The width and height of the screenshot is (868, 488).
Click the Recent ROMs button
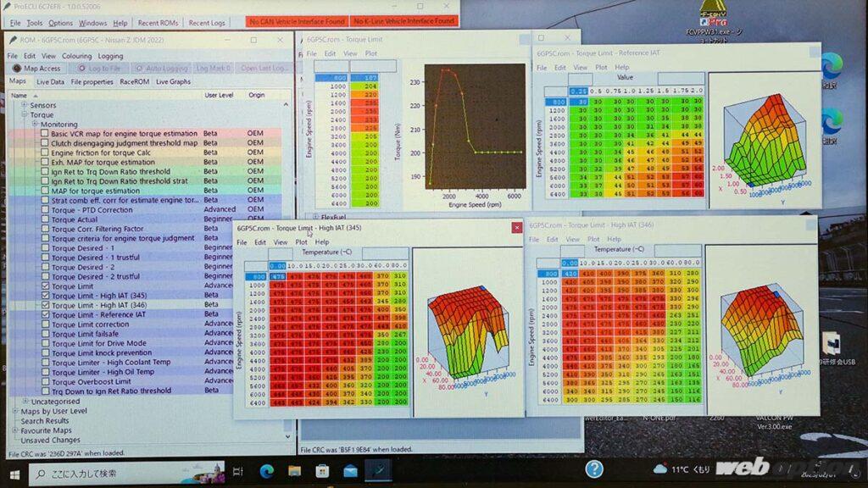158,23
